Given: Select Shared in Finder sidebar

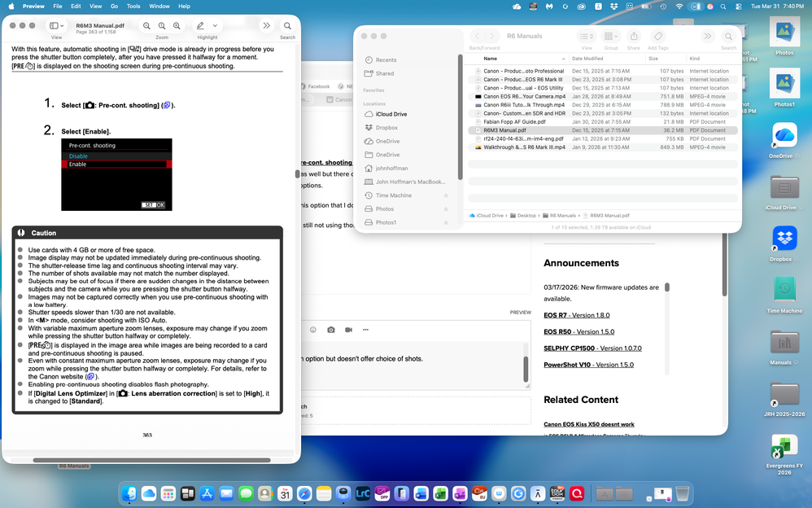Looking at the screenshot, I should pyautogui.click(x=385, y=73).
